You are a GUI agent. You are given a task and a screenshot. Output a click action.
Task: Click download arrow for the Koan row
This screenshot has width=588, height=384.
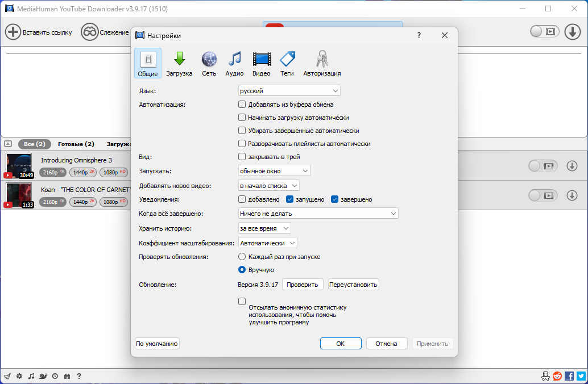pyautogui.click(x=572, y=195)
